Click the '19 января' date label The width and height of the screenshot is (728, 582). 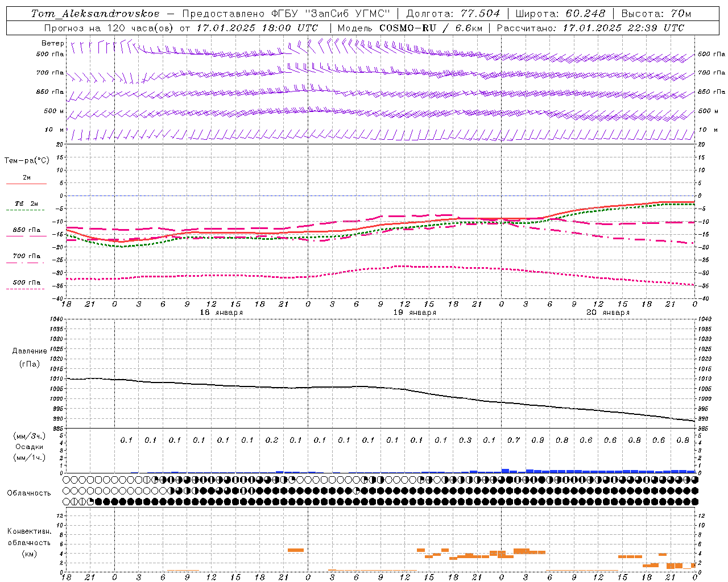click(x=415, y=313)
